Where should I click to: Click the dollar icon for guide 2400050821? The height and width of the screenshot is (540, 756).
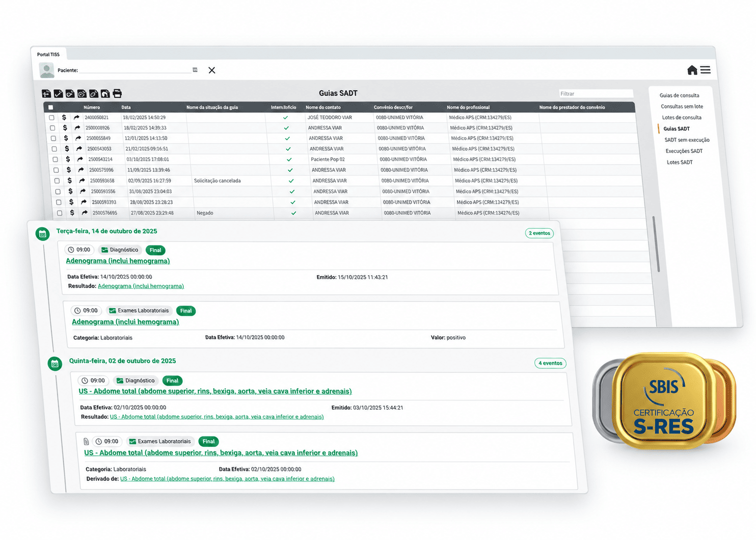(x=64, y=117)
